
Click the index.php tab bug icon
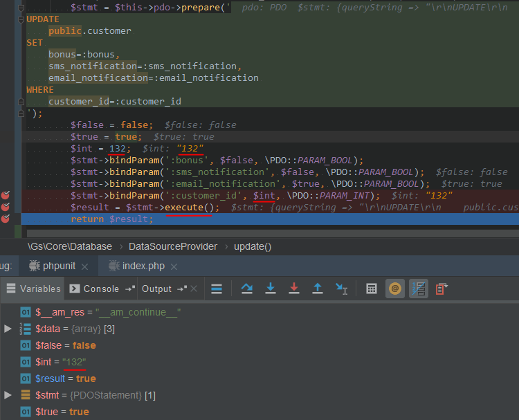[x=114, y=266]
